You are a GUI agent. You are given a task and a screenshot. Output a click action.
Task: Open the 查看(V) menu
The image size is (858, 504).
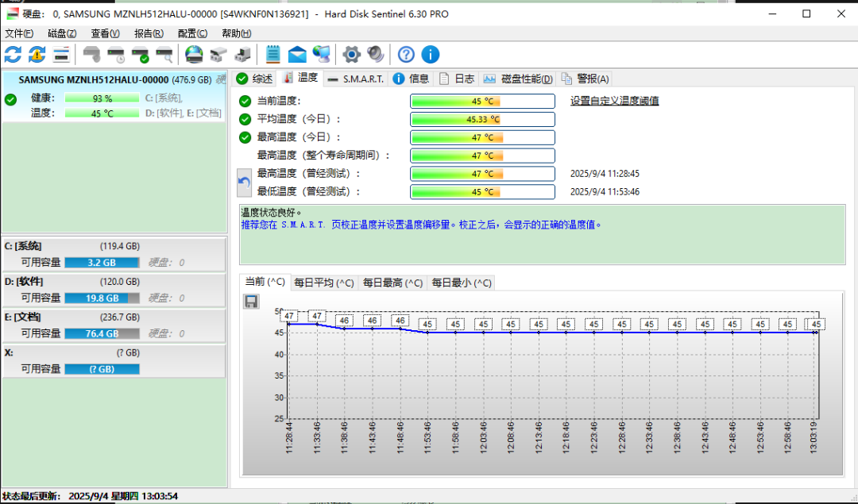(105, 33)
